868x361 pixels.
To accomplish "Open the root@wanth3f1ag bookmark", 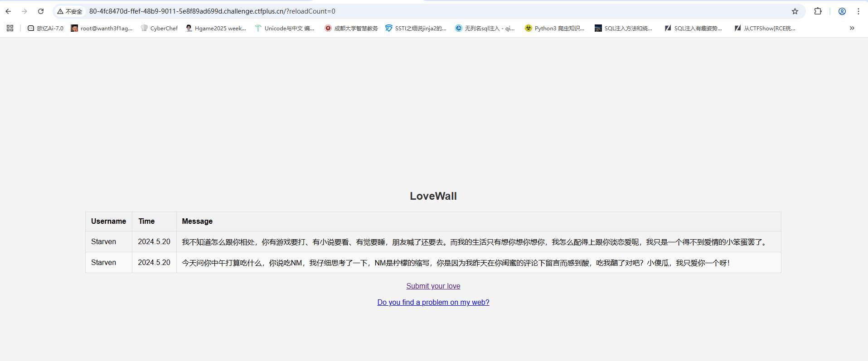I will pyautogui.click(x=102, y=28).
